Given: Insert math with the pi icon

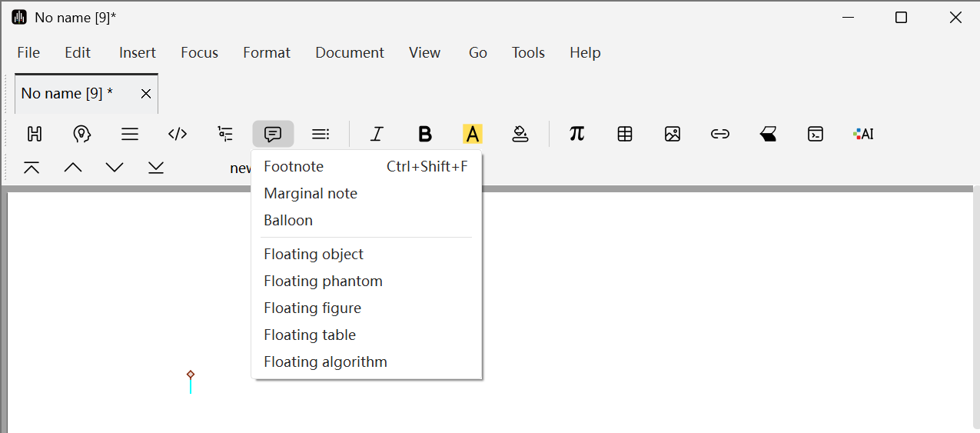Looking at the screenshot, I should (x=577, y=134).
